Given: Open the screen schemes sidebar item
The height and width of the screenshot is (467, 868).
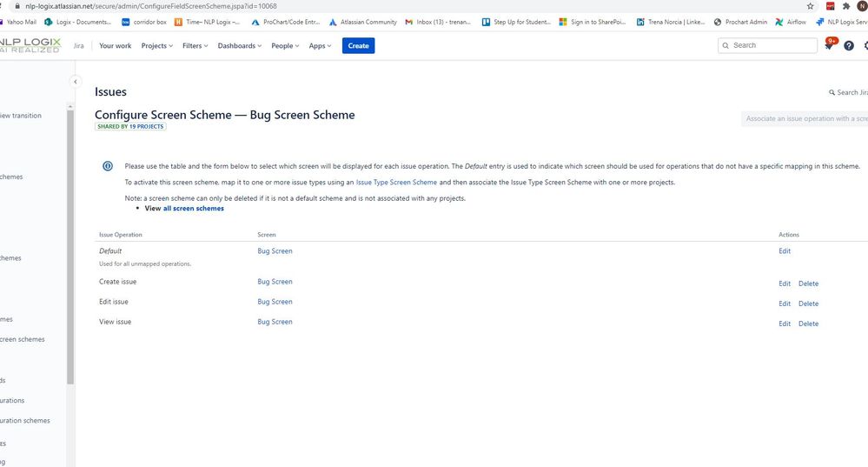Looking at the screenshot, I should click(22, 339).
